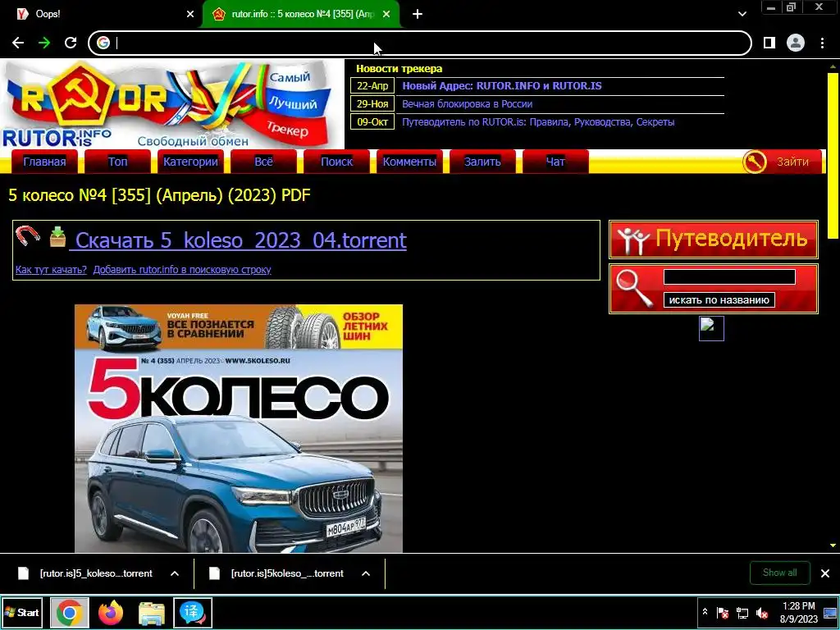Click the Chrome taskbar icon
This screenshot has width=840, height=630.
69,612
